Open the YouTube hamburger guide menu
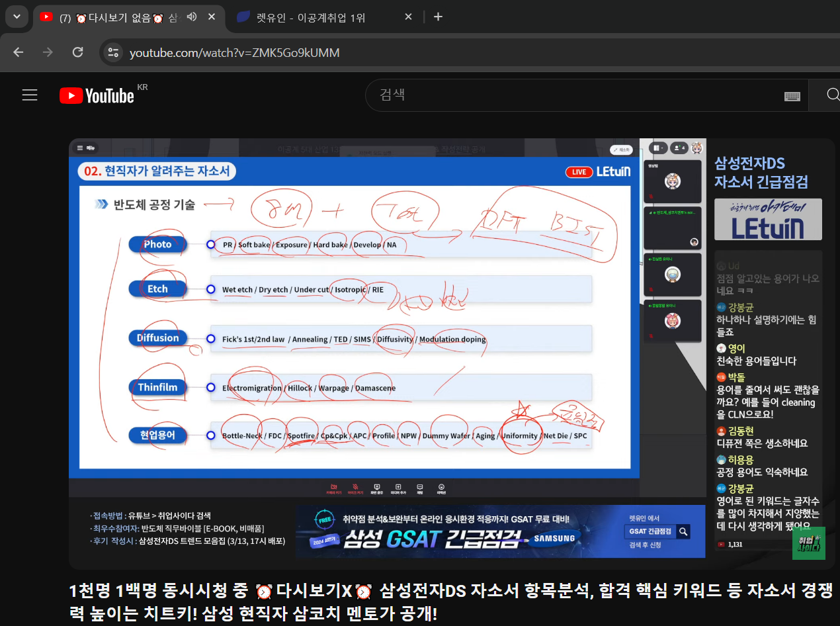840x626 pixels. tap(30, 95)
